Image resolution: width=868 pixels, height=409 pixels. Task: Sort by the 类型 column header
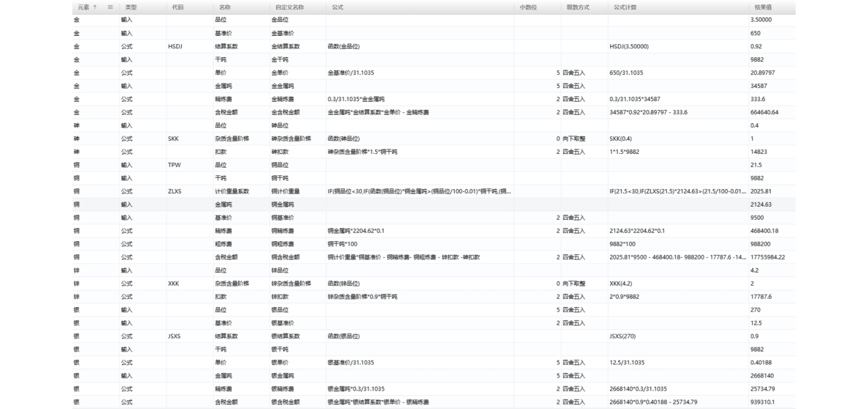[131, 7]
